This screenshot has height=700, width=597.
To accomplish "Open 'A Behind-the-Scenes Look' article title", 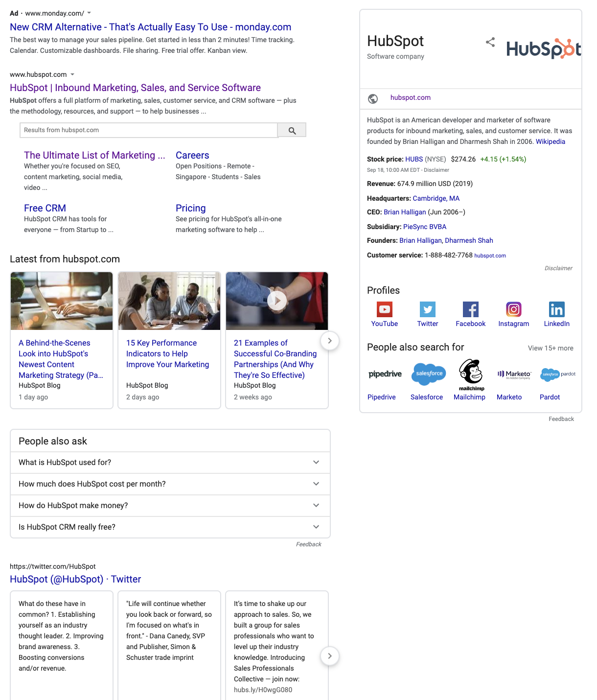I will pos(61,359).
